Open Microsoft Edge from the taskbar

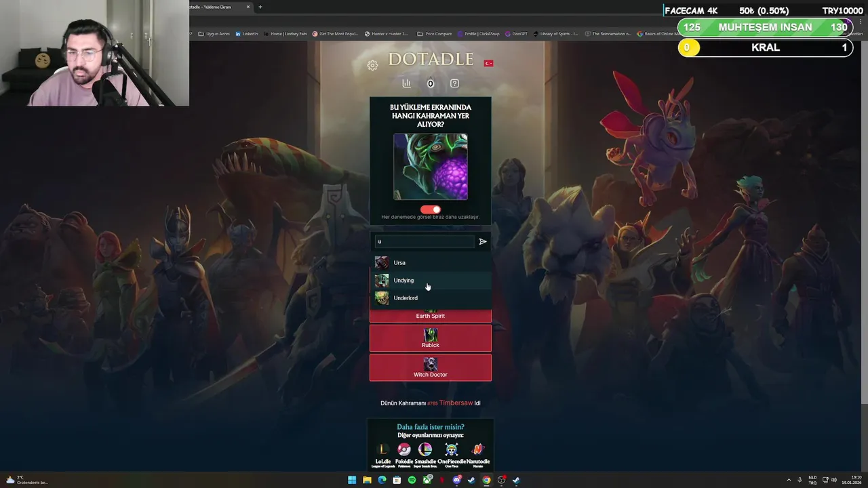(x=382, y=480)
